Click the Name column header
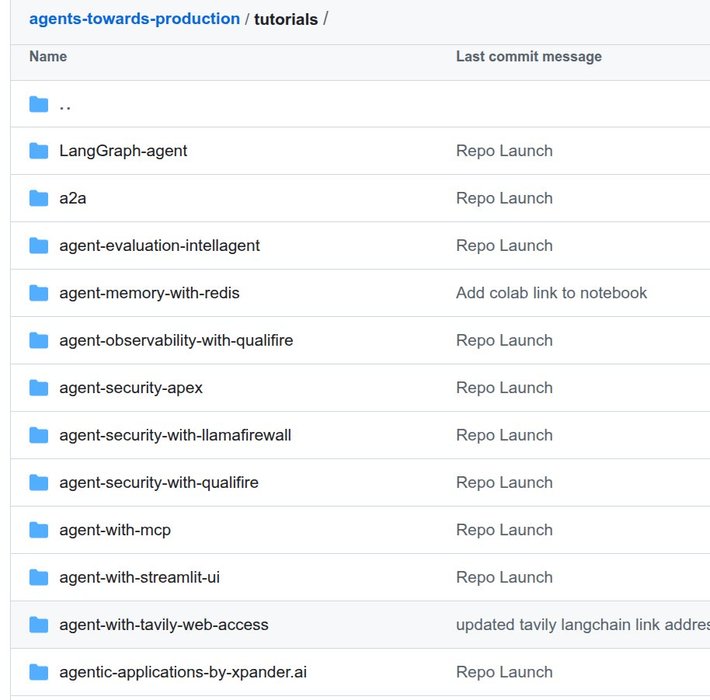The image size is (710, 700). point(48,57)
